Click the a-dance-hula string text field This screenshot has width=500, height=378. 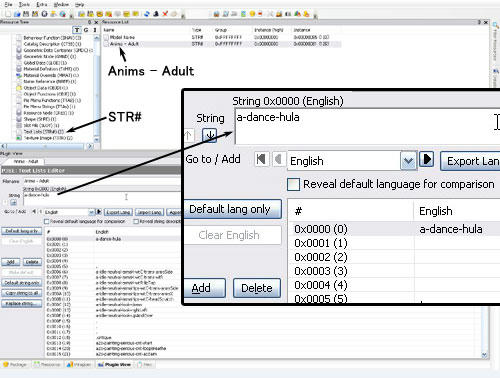[367, 126]
